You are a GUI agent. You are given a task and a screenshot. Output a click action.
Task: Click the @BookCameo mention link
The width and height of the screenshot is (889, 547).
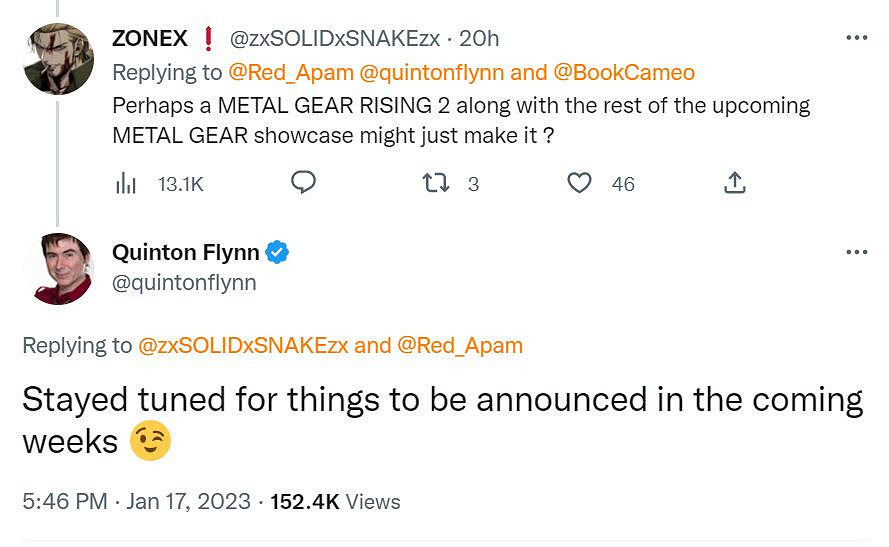pos(623,72)
